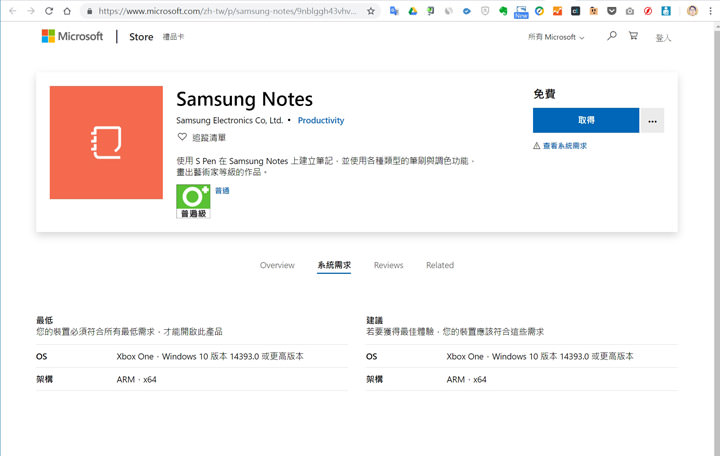720x456 pixels.
Task: Expand the 所有 Microsoft dropdown
Action: (x=556, y=37)
